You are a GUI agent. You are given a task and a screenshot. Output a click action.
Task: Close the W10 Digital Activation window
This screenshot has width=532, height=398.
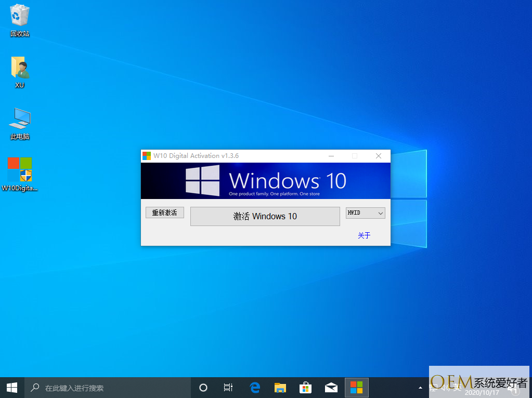379,156
